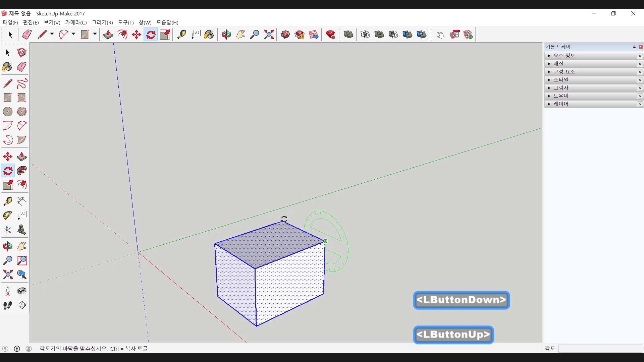The width and height of the screenshot is (644, 362).
Task: Open the Arc tool dropdown arrow
Action: (x=73, y=34)
